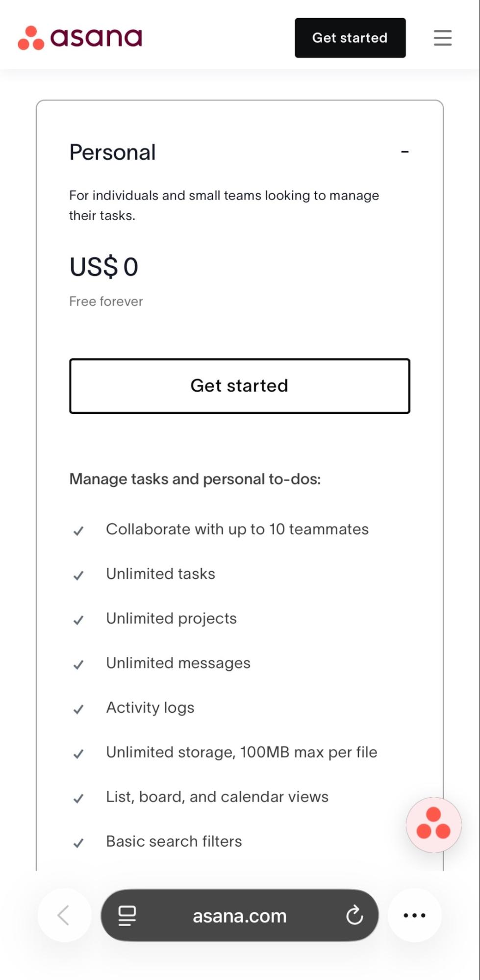Open the hamburger navigation menu
This screenshot has height=980, width=480.
click(x=442, y=38)
